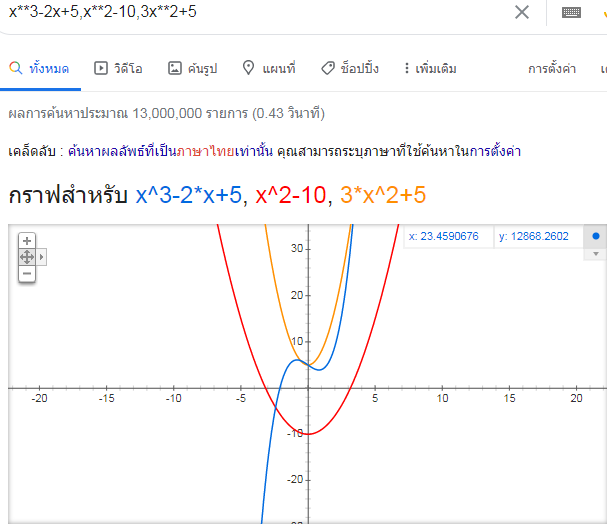Open the on-screen keyboard icon
The width and height of the screenshot is (607, 526).
(x=571, y=12)
